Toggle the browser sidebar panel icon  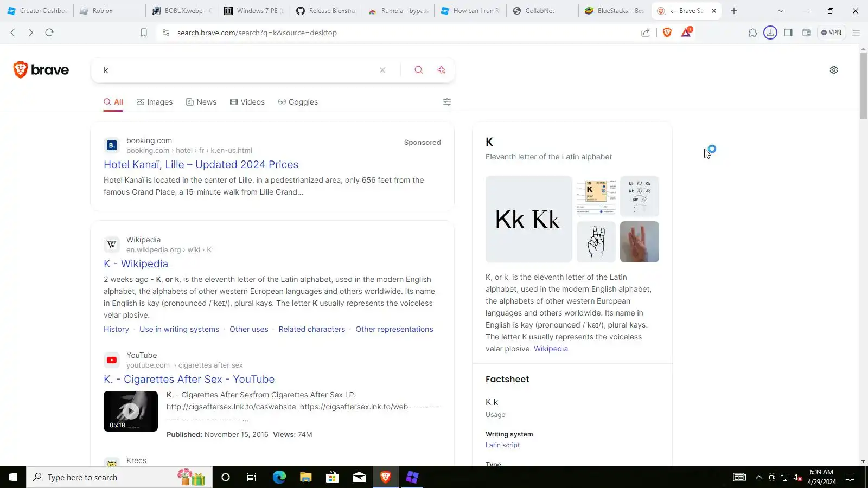(x=788, y=33)
